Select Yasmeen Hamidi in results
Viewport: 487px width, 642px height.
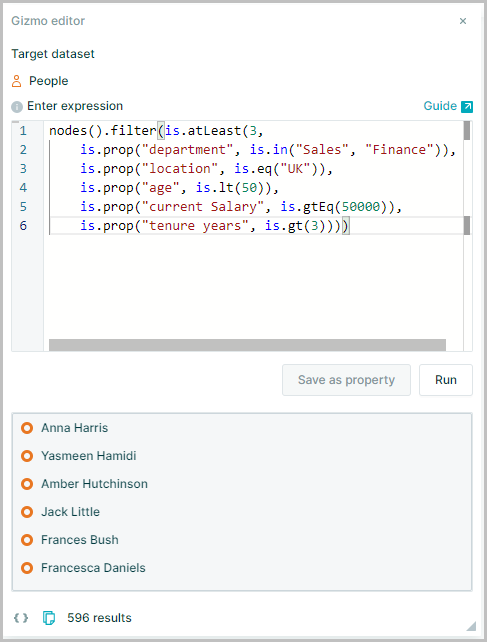tap(88, 456)
